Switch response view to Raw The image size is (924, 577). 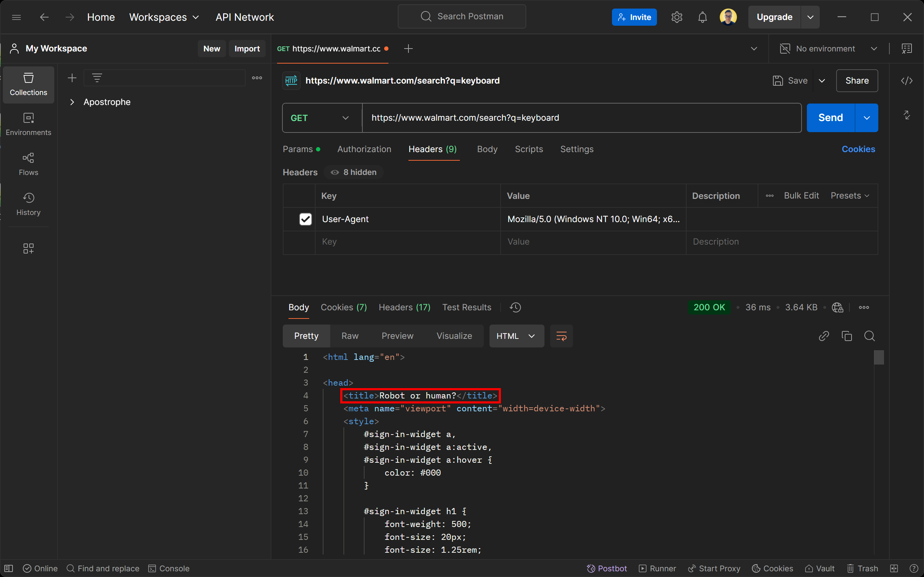[350, 336]
